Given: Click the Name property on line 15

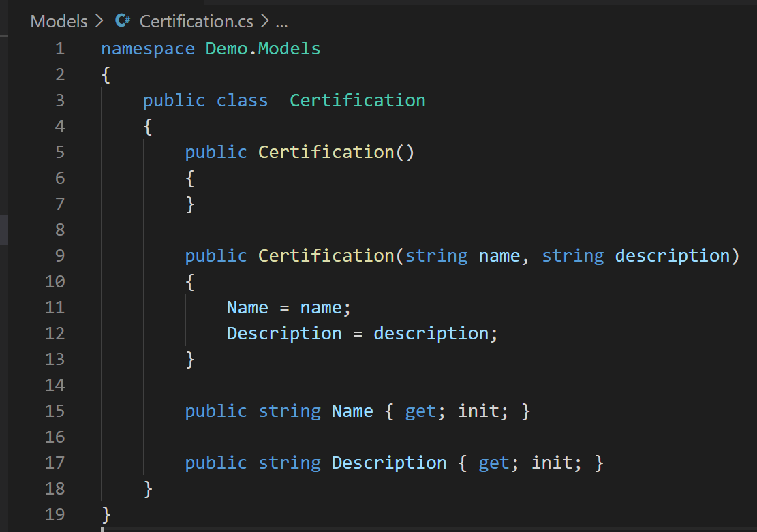Looking at the screenshot, I should [352, 411].
